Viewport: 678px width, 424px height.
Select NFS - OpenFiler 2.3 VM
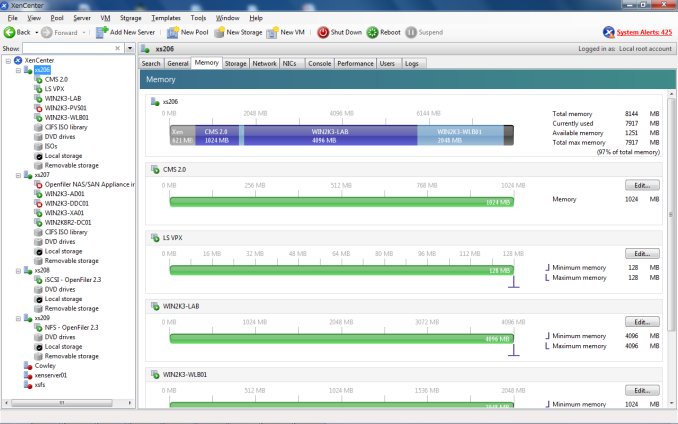pos(71,328)
